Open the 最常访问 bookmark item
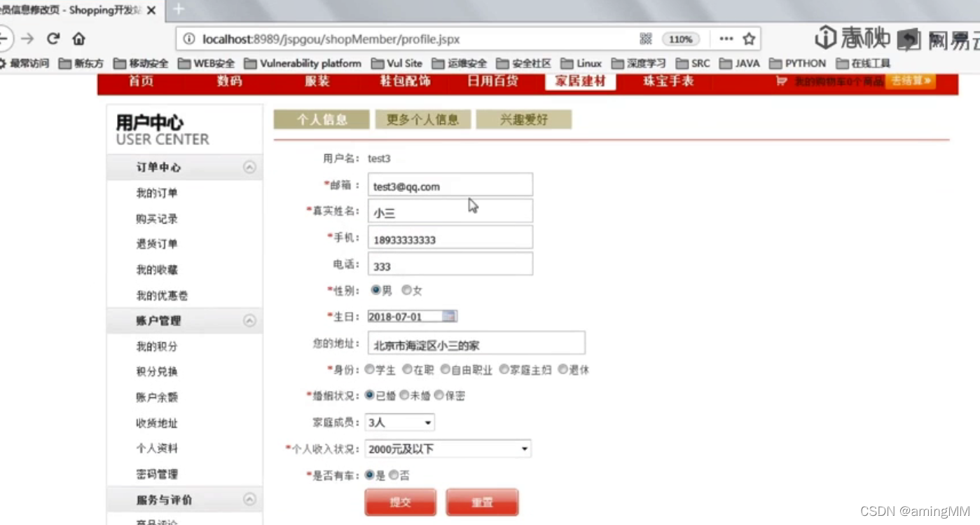The image size is (980, 525). coord(24,63)
